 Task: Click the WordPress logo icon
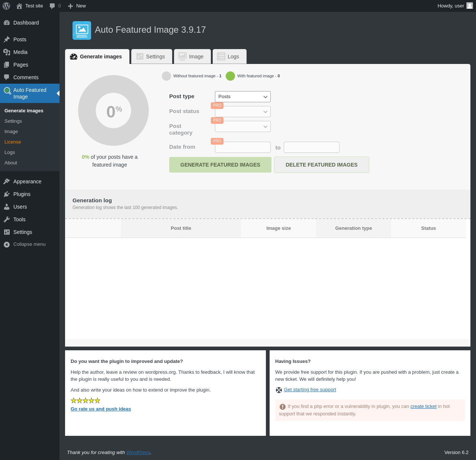tap(6, 6)
